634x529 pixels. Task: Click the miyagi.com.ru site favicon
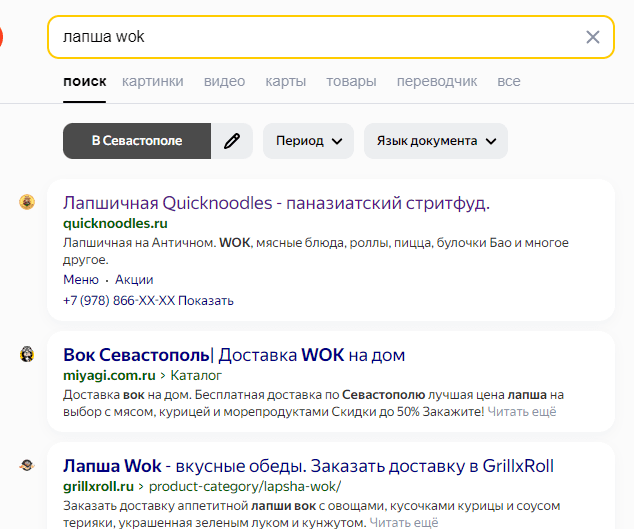(27, 354)
